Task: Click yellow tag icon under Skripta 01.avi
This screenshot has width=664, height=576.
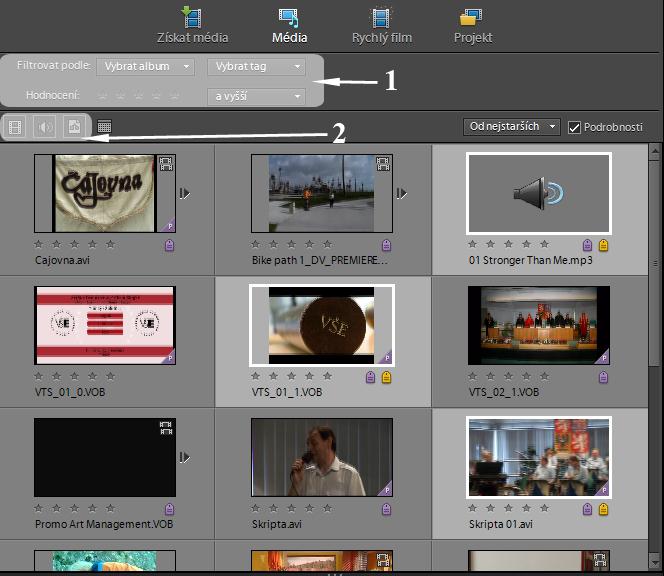Action: pyautogui.click(x=603, y=509)
